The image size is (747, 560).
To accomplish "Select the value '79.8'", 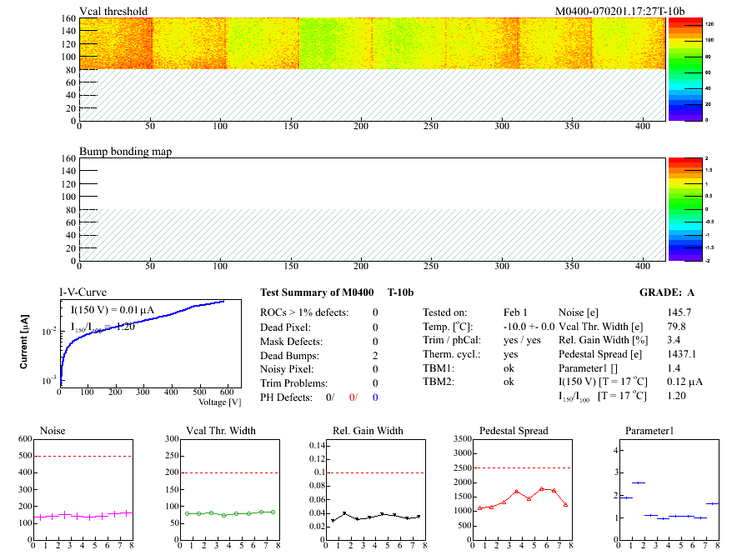I will 676,327.
